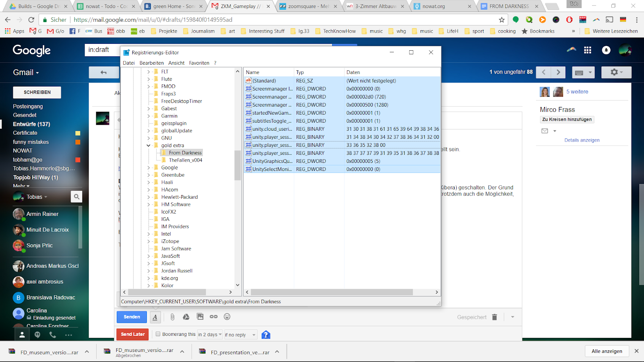
Task: Open the Boomerang 'in 2 days' dropdown
Action: click(x=210, y=335)
